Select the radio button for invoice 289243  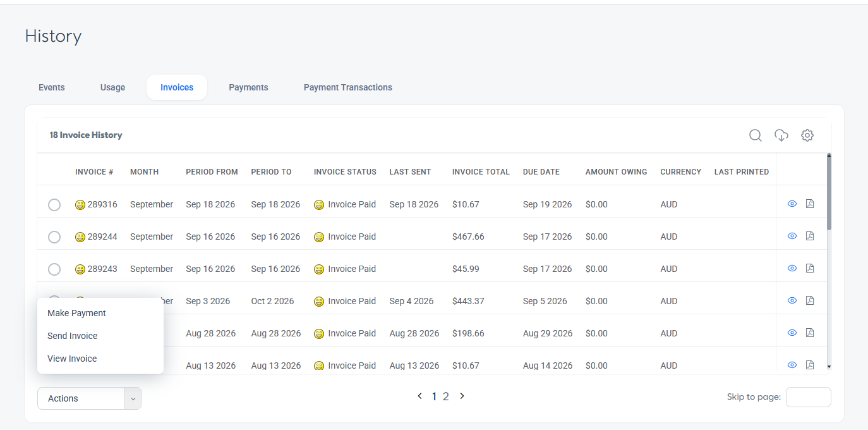[54, 269]
